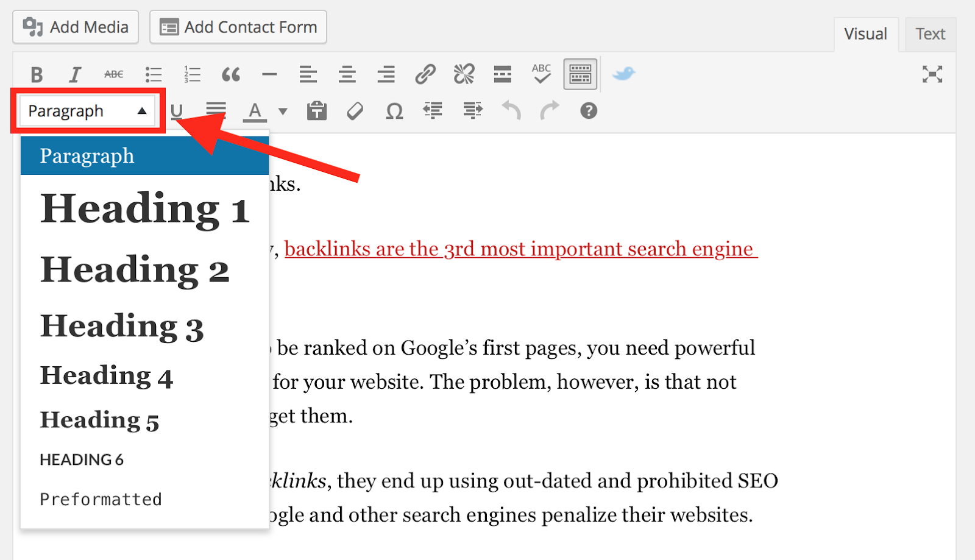This screenshot has width=975, height=560.
Task: Click the Twitter bird icon
Action: click(x=623, y=74)
